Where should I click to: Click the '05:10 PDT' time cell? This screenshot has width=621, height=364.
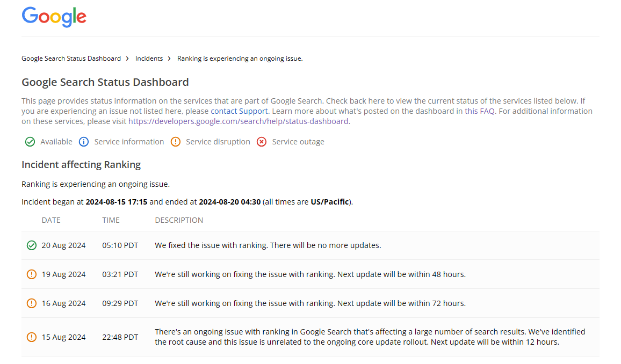[120, 246]
